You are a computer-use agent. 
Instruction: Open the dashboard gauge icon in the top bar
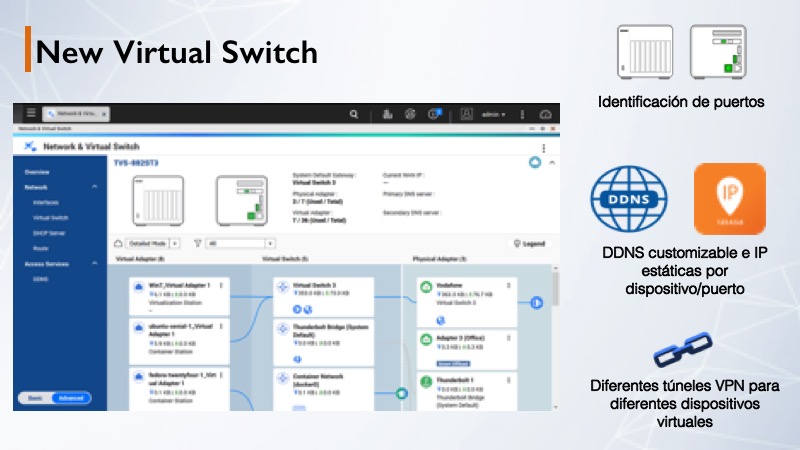pos(545,114)
